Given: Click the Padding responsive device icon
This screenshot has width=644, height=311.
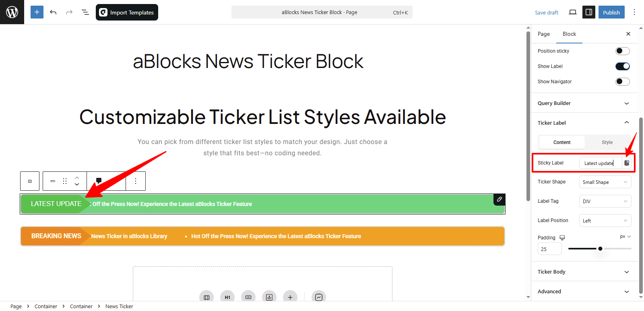Looking at the screenshot, I should pos(562,237).
